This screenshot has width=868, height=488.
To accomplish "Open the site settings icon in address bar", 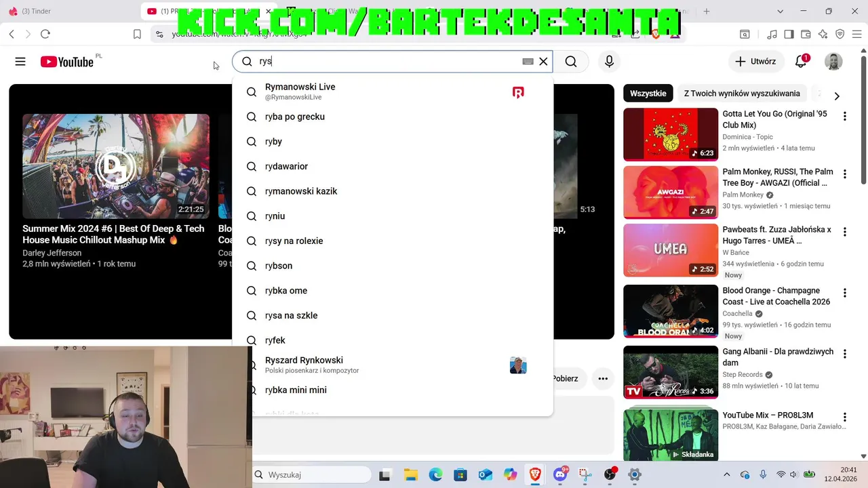I will (159, 34).
